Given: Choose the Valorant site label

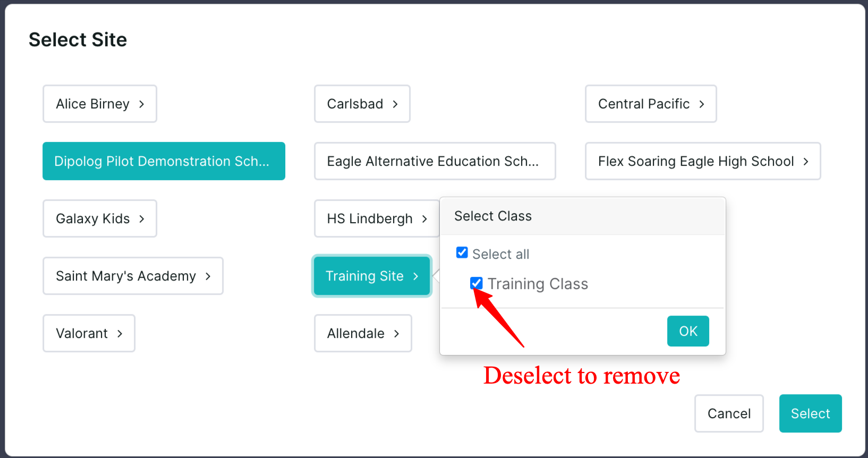Looking at the screenshot, I should [82, 334].
